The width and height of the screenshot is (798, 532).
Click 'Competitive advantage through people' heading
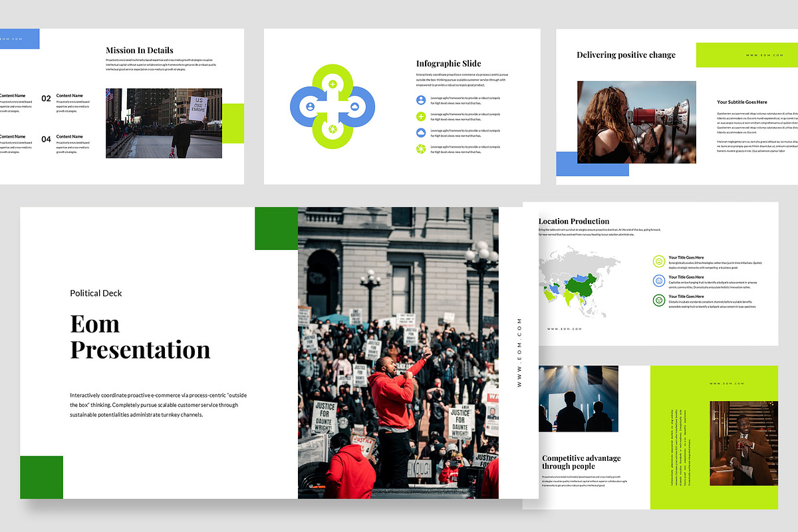(581, 462)
